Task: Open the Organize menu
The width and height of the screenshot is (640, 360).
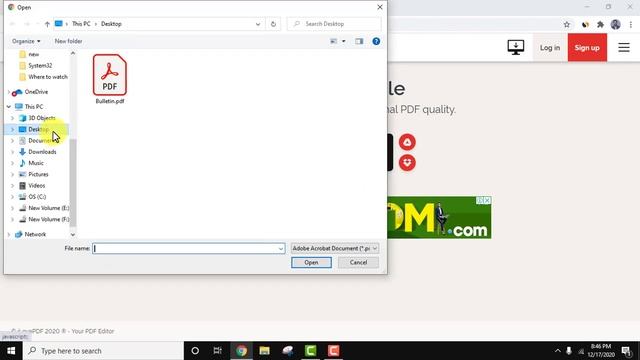Action: coord(26,41)
